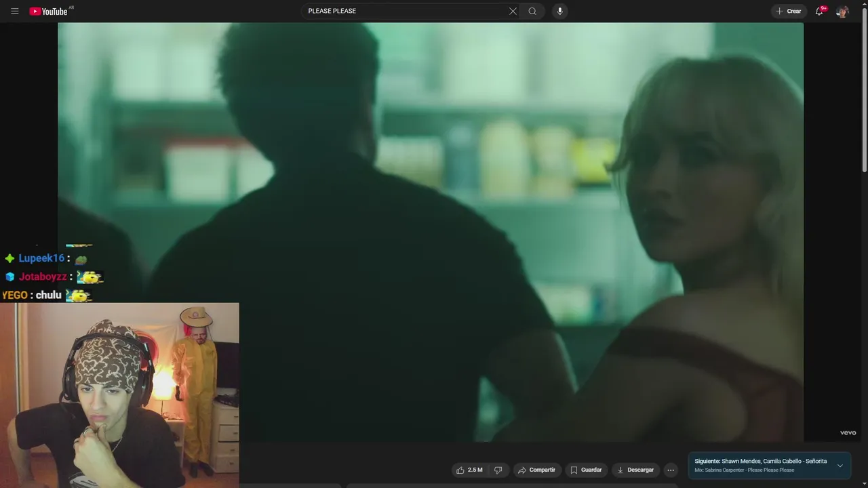Screen dimensions: 868x488
Task: Open the Crear upload menu
Action: pyautogui.click(x=789, y=11)
